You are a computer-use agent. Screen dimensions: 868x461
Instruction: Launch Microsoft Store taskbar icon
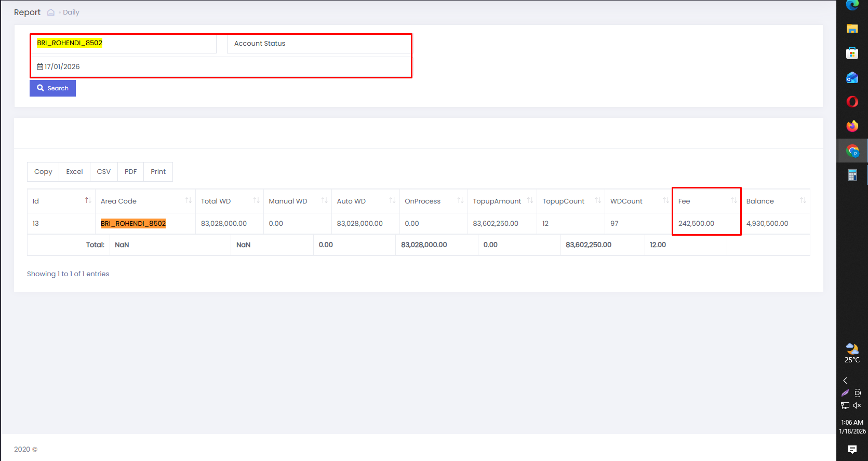click(852, 53)
